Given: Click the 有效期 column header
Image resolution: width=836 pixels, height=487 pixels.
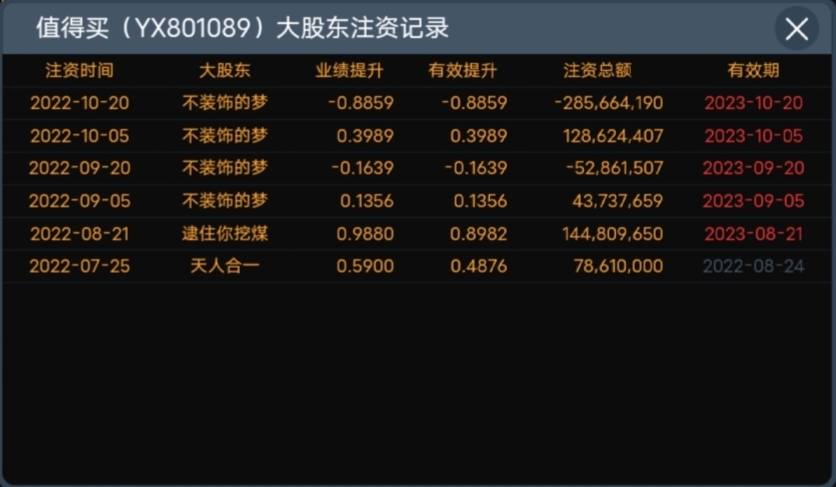Looking at the screenshot, I should tap(753, 70).
